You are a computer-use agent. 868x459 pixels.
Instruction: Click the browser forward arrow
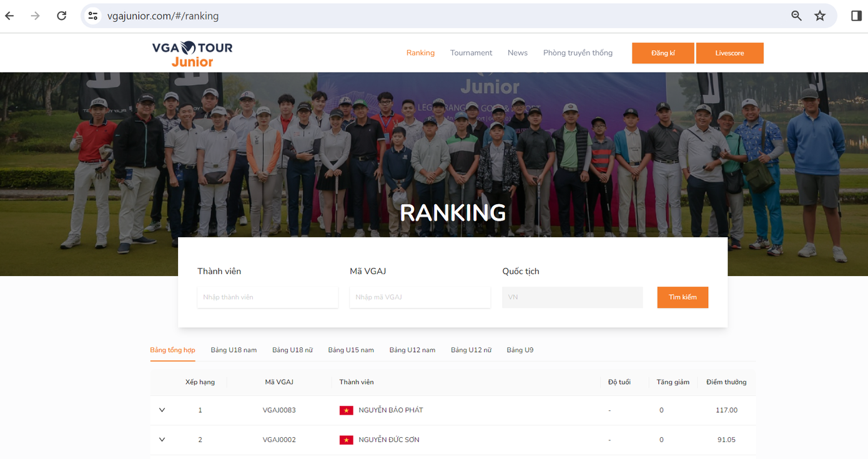[x=36, y=16]
